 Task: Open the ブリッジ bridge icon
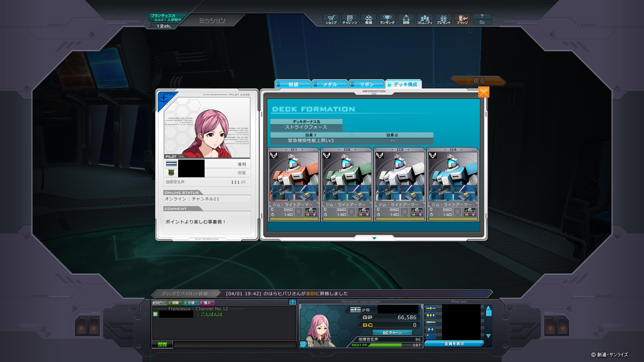(x=463, y=19)
